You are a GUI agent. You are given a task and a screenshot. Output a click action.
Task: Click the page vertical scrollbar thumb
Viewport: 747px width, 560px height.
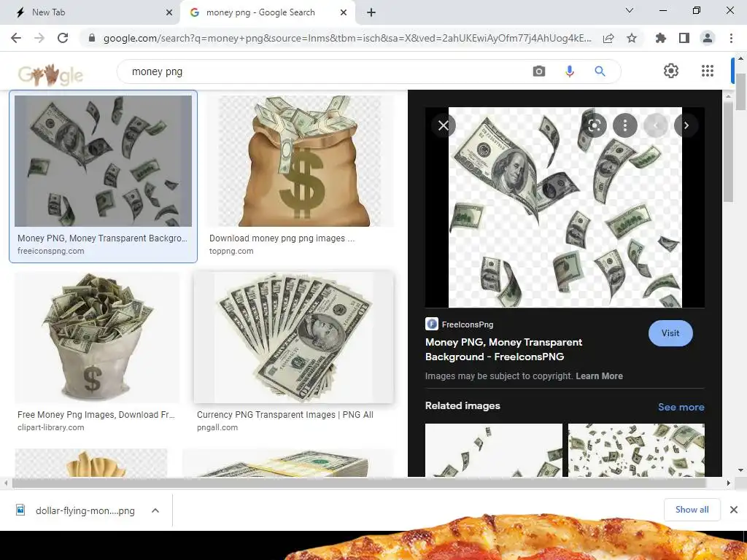tap(740, 91)
